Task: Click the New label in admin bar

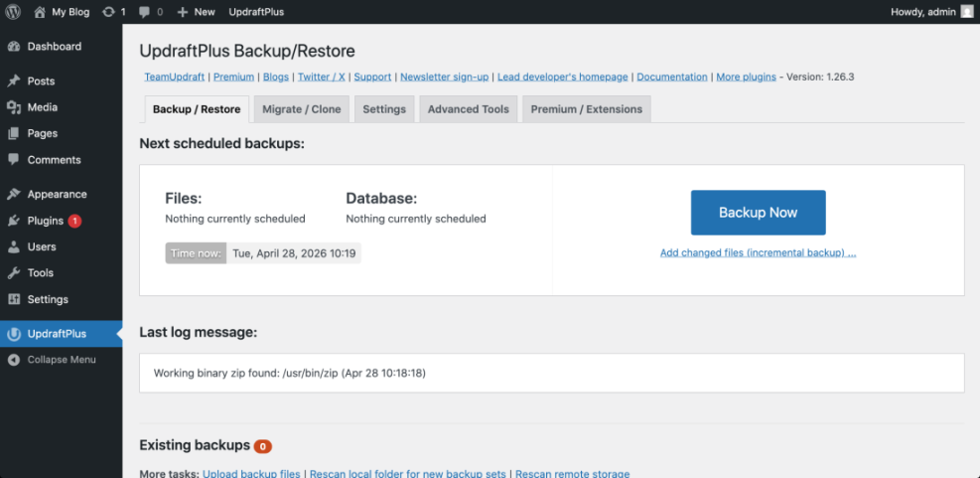Action: tap(205, 12)
